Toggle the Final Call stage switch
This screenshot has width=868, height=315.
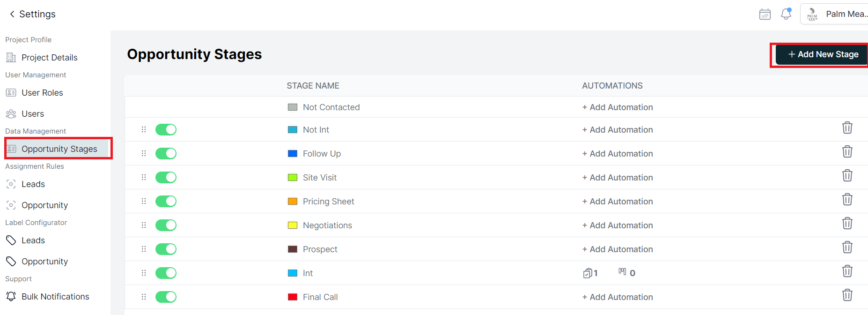point(166,297)
